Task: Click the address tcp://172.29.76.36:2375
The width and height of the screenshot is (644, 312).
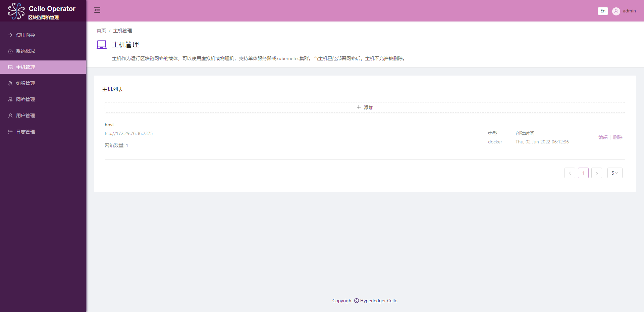Action: click(128, 133)
